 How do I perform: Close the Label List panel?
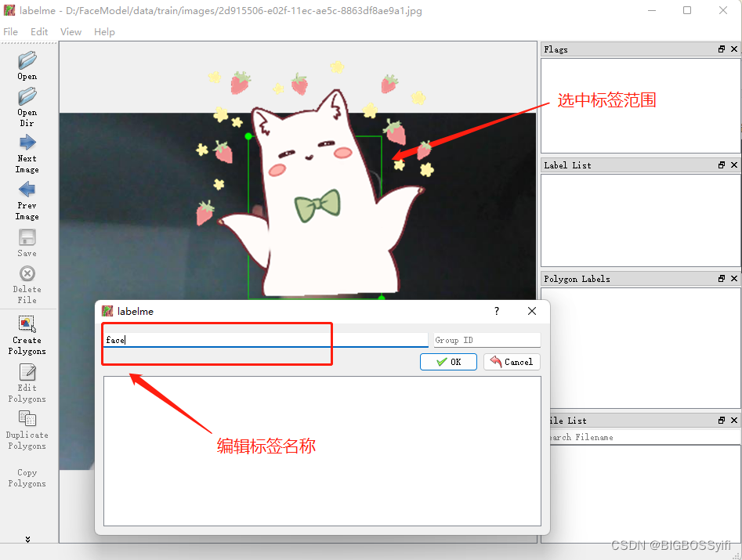pyautogui.click(x=734, y=165)
